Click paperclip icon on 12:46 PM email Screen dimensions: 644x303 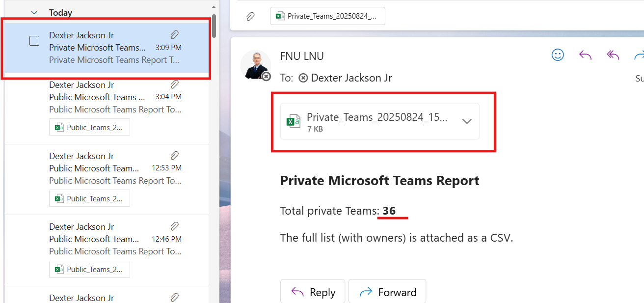click(174, 226)
